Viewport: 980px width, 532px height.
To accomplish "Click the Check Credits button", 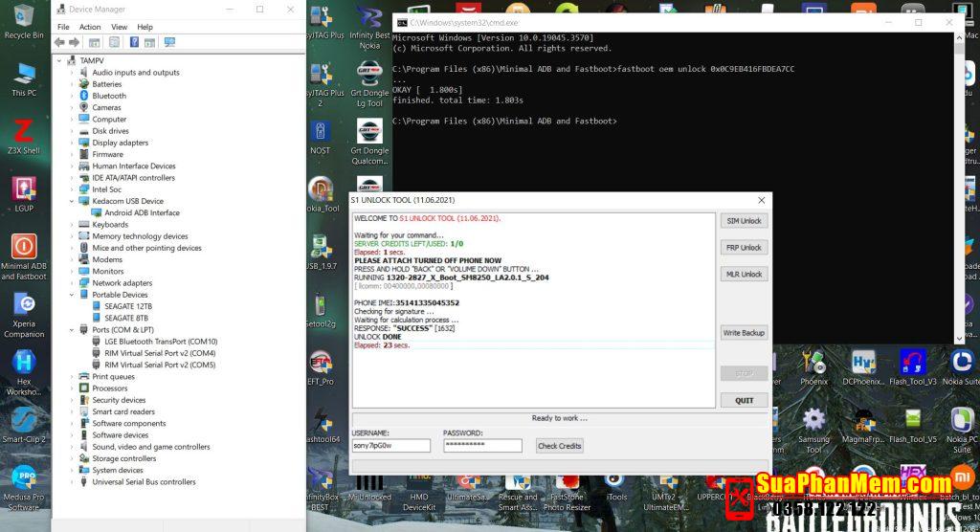I will pos(559,446).
